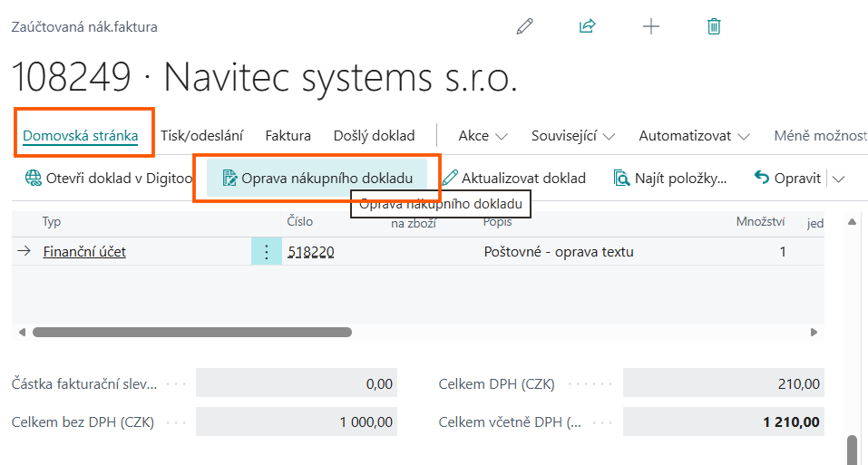Click the Najít položky magnifier icon
This screenshot has height=465, width=868.
pos(621,178)
